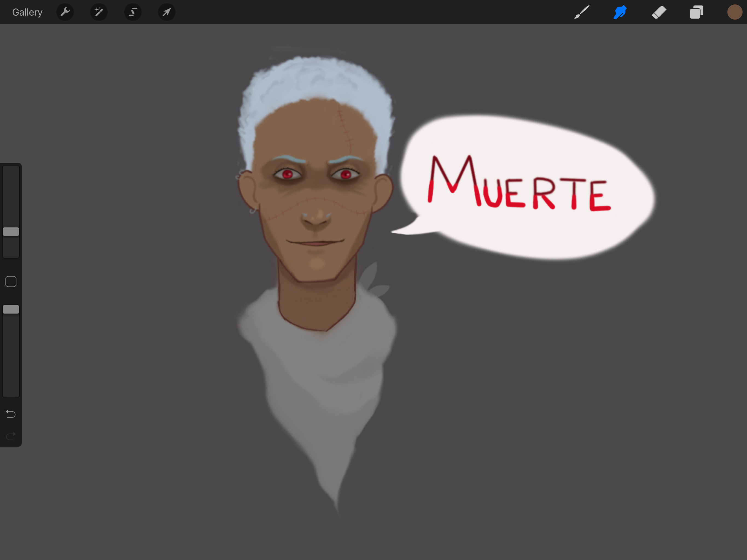
Task: Activate the Selection tool
Action: tap(133, 12)
